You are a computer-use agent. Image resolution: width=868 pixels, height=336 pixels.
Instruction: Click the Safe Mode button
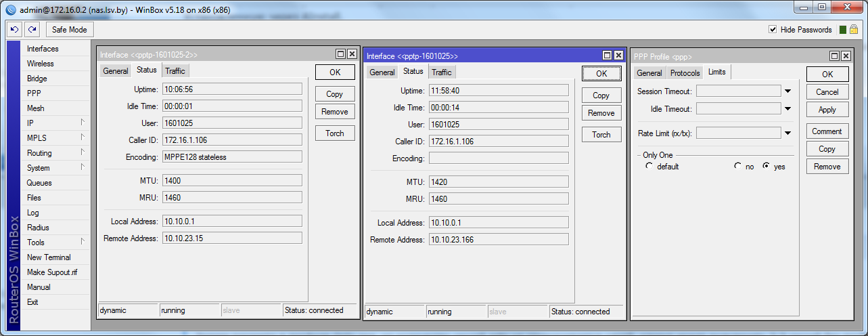point(70,30)
